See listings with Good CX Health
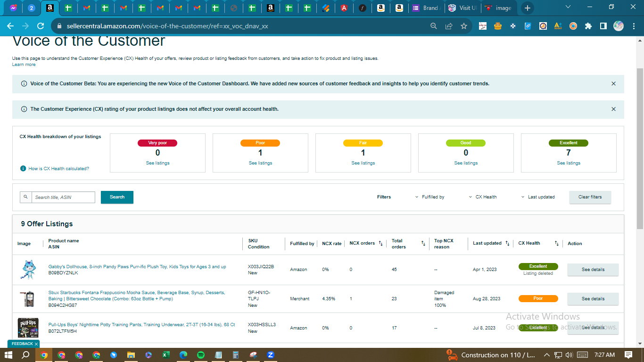Viewport: 644px width, 362px height. (466, 163)
